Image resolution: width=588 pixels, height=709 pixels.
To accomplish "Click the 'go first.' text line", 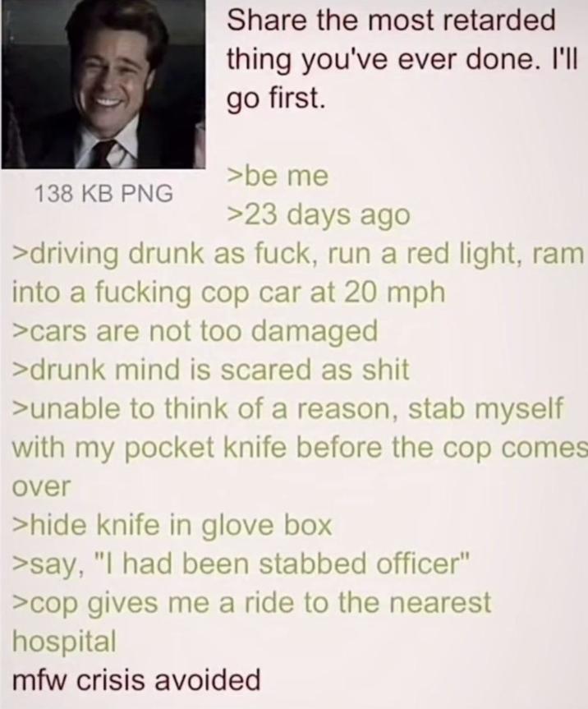I will pos(276,98).
